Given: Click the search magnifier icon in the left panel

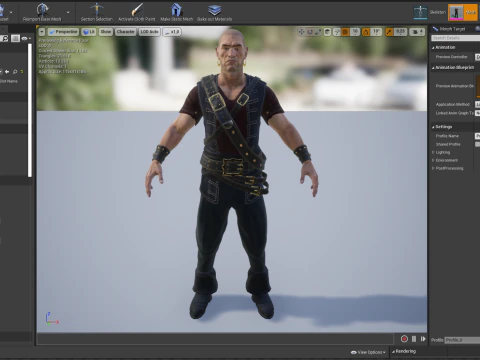Looking at the screenshot, I should pyautogui.click(x=5, y=39).
